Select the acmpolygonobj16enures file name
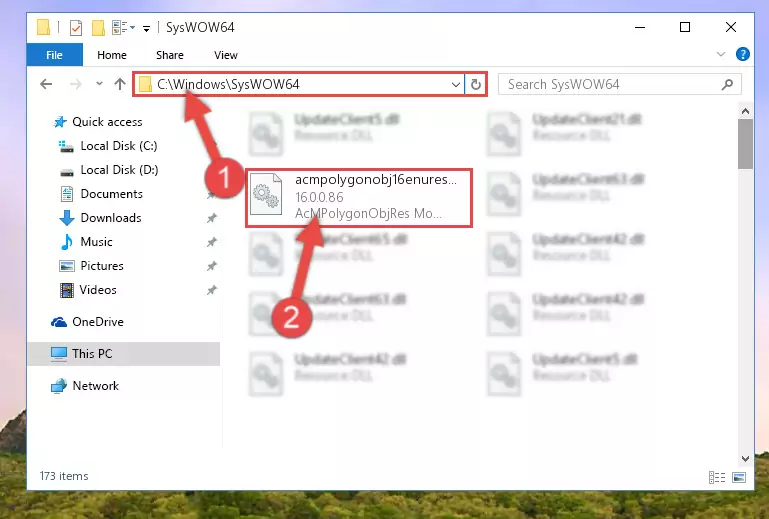The image size is (769, 519). point(376,180)
